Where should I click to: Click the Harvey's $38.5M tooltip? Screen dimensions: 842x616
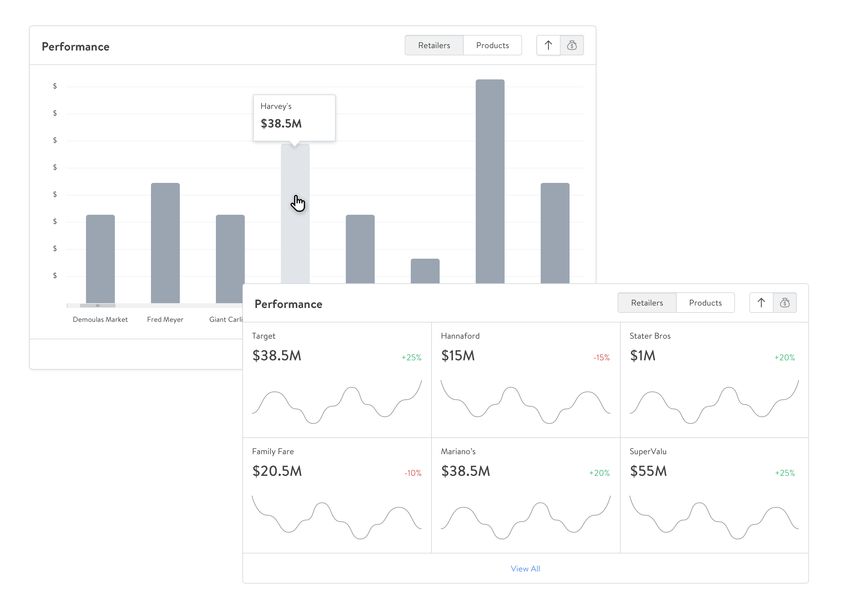click(294, 118)
